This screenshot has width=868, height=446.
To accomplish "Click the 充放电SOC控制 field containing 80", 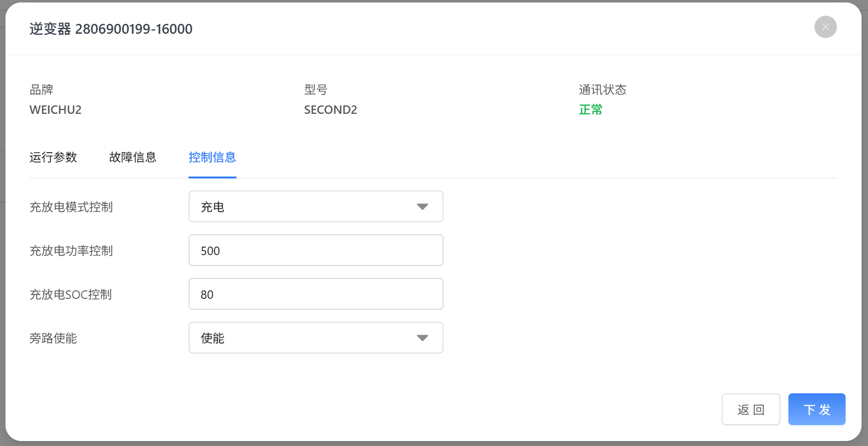I will pyautogui.click(x=316, y=294).
